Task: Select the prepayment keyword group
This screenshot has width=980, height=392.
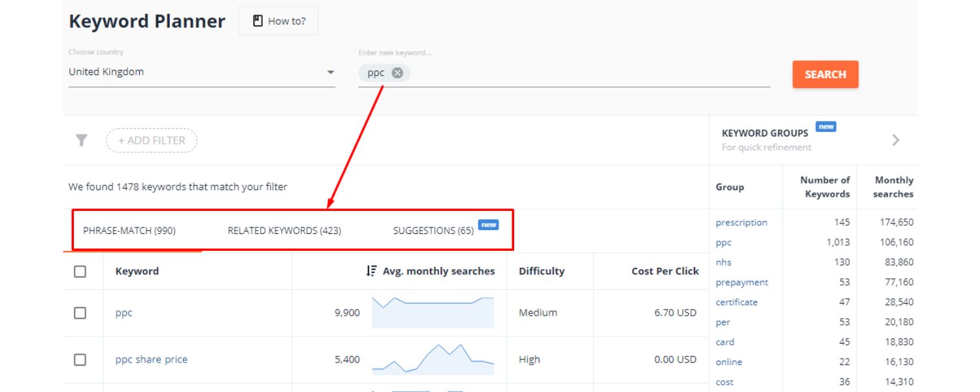Action: [742, 282]
